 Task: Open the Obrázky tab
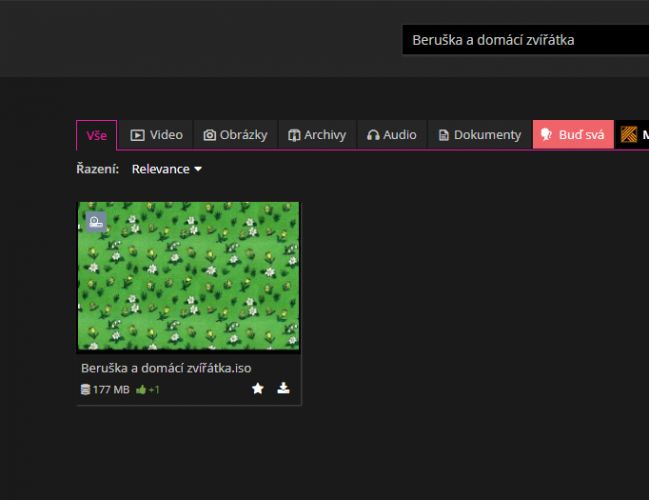pyautogui.click(x=236, y=135)
